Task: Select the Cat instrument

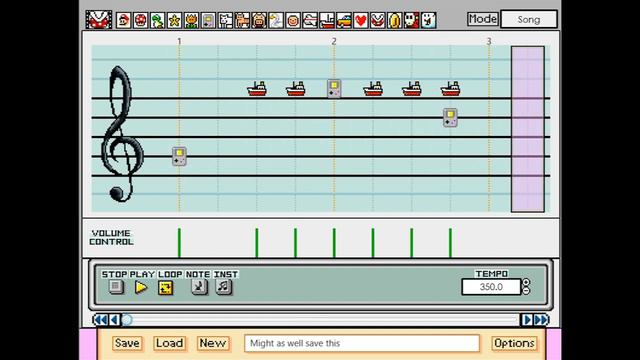Action: point(242,20)
